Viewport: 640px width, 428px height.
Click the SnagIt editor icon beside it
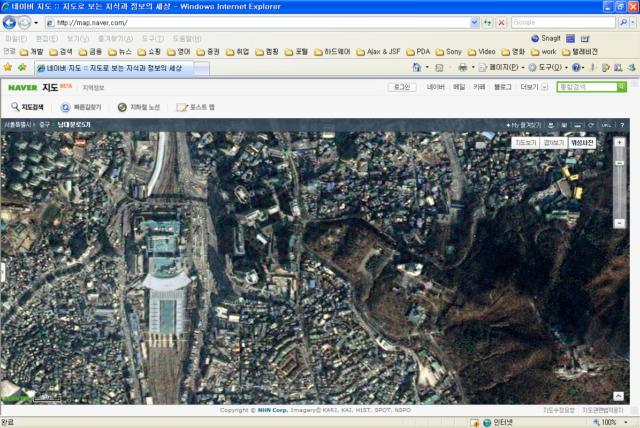point(585,38)
